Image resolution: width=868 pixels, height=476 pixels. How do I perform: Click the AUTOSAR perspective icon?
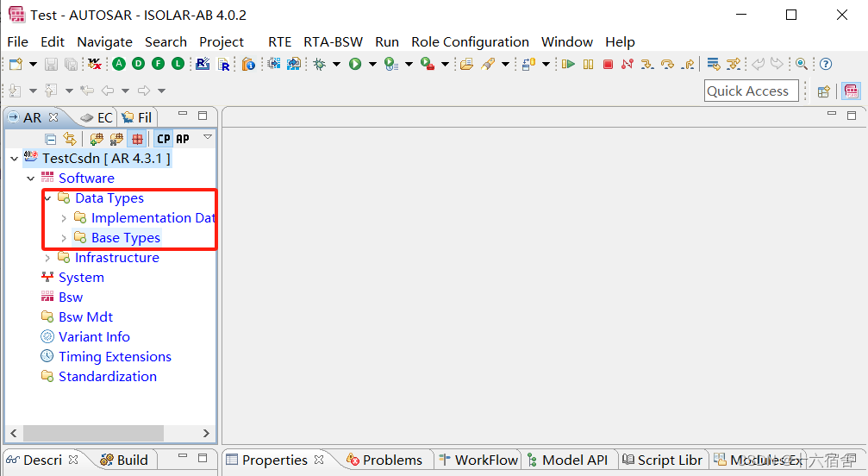tap(851, 91)
